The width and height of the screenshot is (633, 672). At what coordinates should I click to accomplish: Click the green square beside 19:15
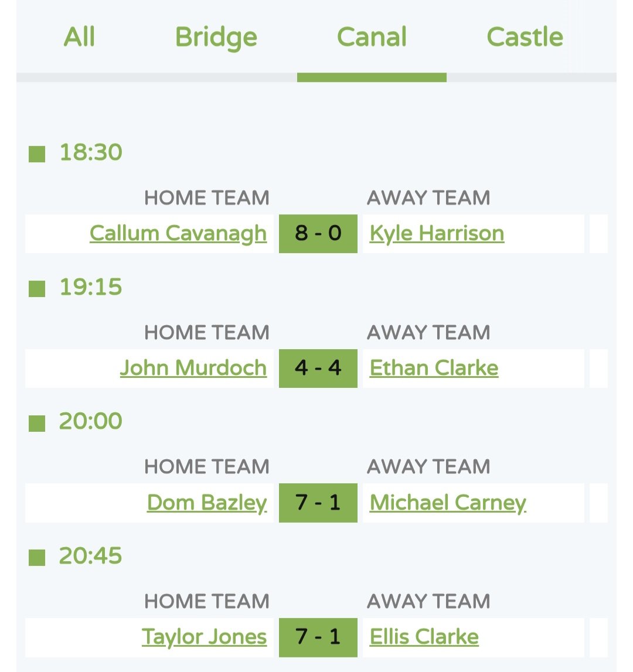pyautogui.click(x=37, y=289)
